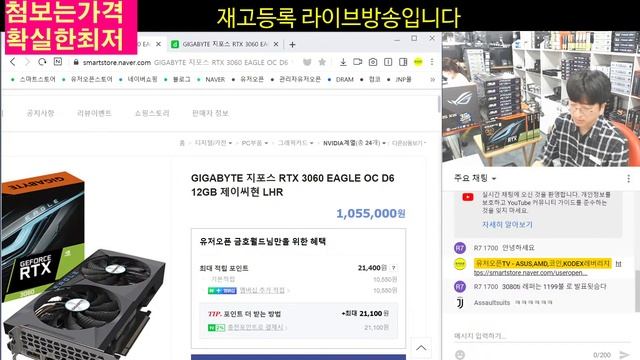Open a new tab with the plus button
The height and width of the screenshot is (360, 640).
tap(292, 44)
